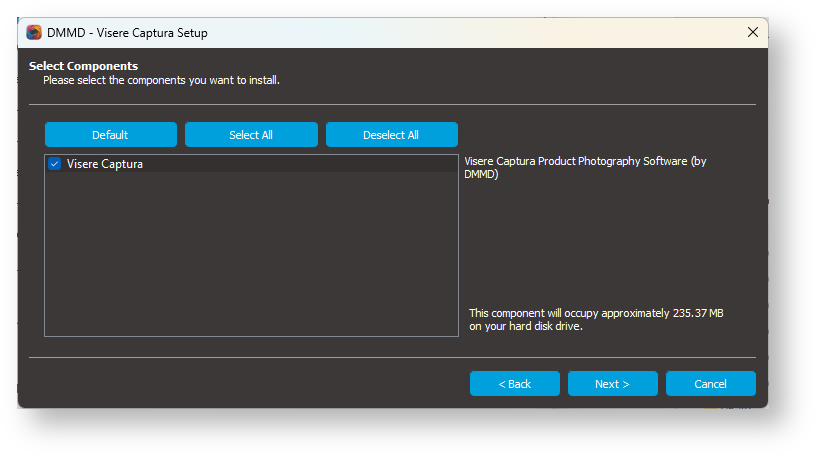Click the DMMD app icon in title bar

[34, 33]
